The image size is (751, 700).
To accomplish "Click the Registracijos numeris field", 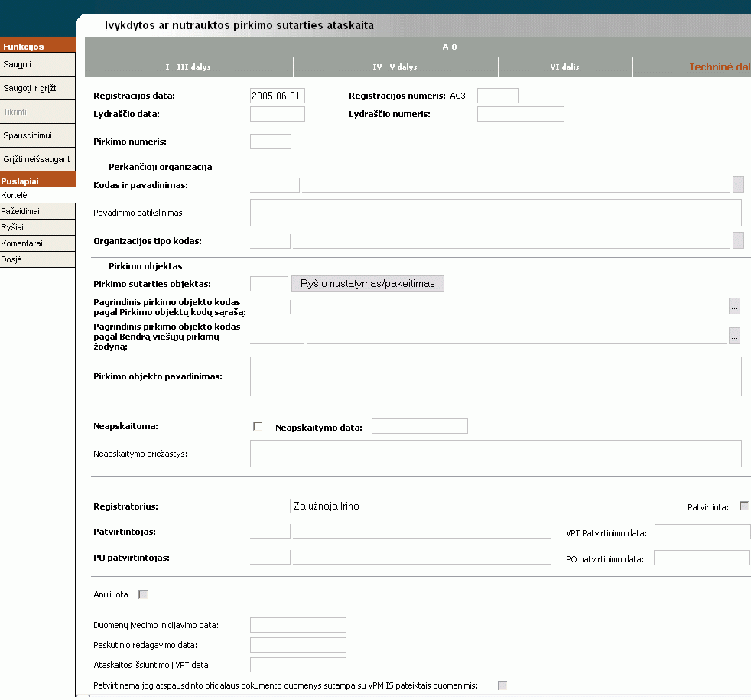I will point(498,96).
